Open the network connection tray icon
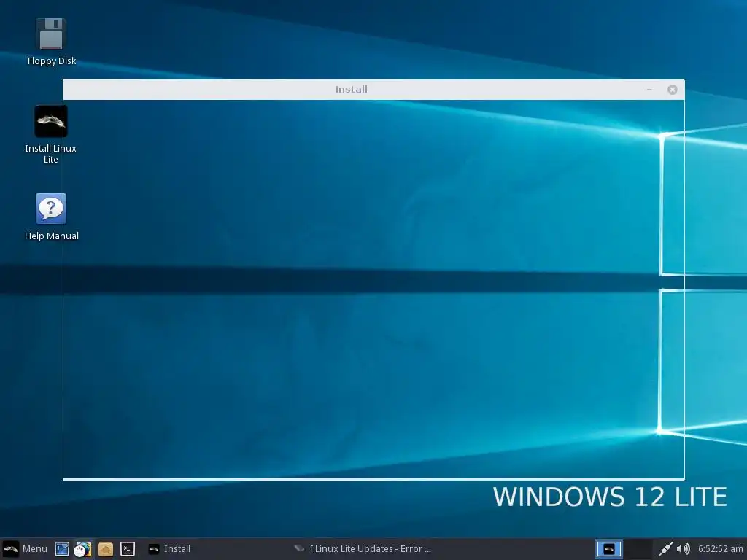Screen dimensions: 747x560 (x=665, y=549)
